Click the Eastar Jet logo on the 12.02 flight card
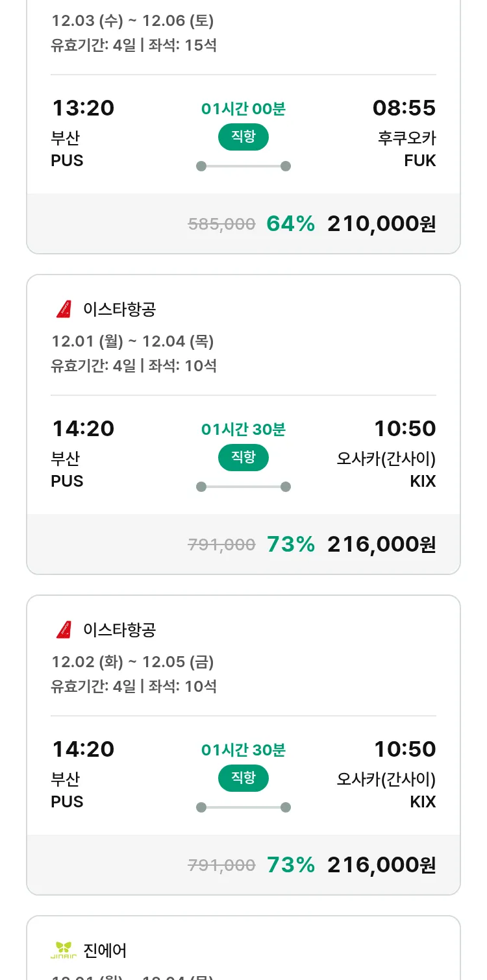487x980 pixels. tap(64, 630)
